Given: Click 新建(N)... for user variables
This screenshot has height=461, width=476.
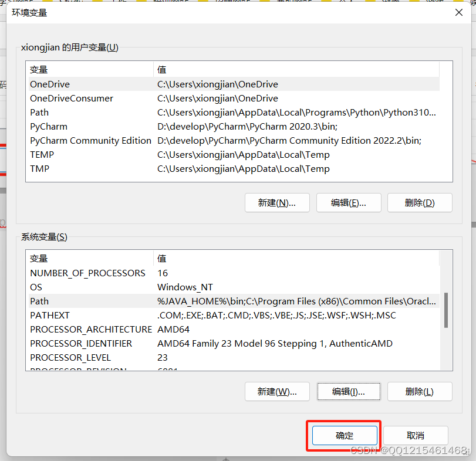Looking at the screenshot, I should tap(277, 202).
